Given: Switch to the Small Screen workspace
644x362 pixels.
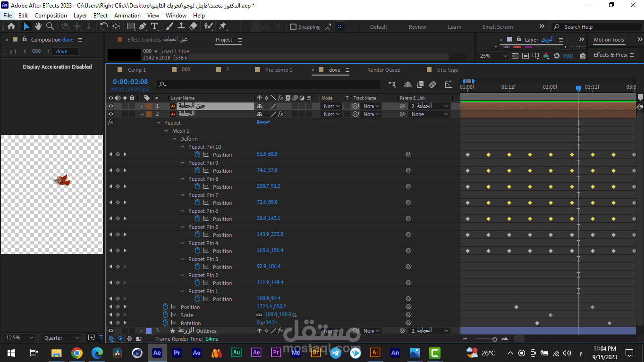Looking at the screenshot, I should [497, 27].
